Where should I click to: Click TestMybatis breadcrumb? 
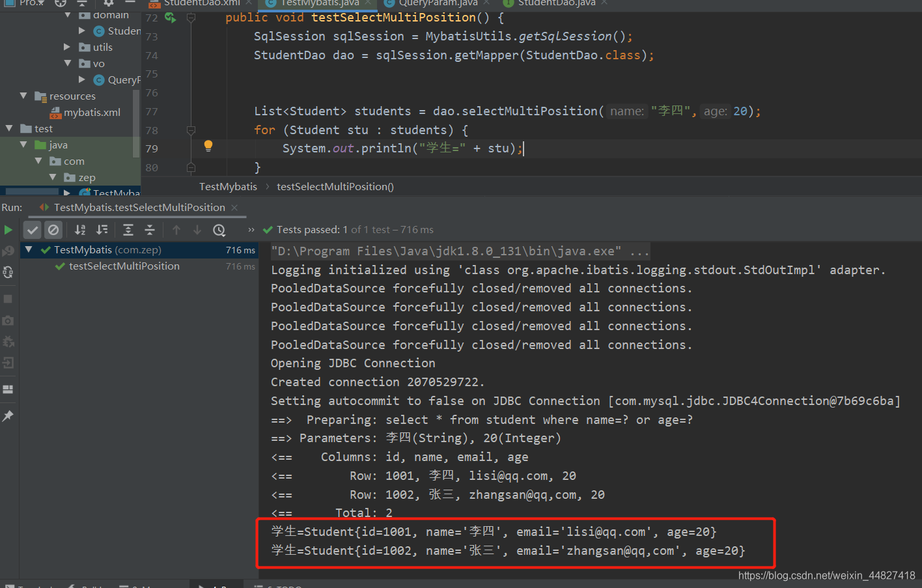[228, 187]
